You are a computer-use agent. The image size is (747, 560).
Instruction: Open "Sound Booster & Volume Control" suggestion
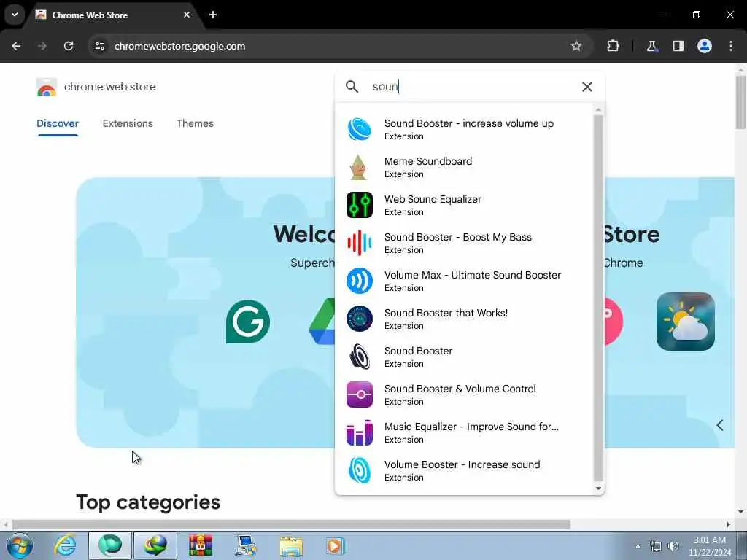[x=465, y=394]
